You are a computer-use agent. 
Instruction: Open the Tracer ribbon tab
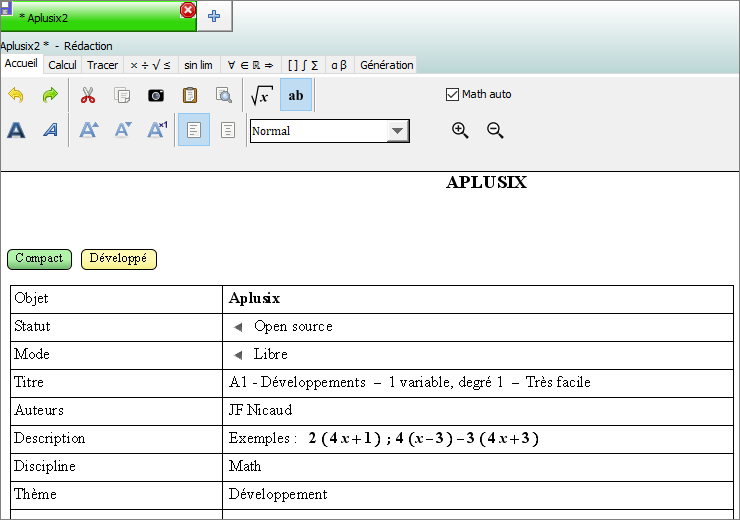[102, 65]
